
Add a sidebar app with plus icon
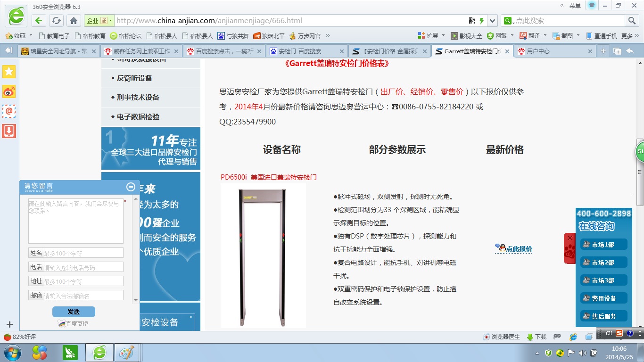click(x=9, y=324)
